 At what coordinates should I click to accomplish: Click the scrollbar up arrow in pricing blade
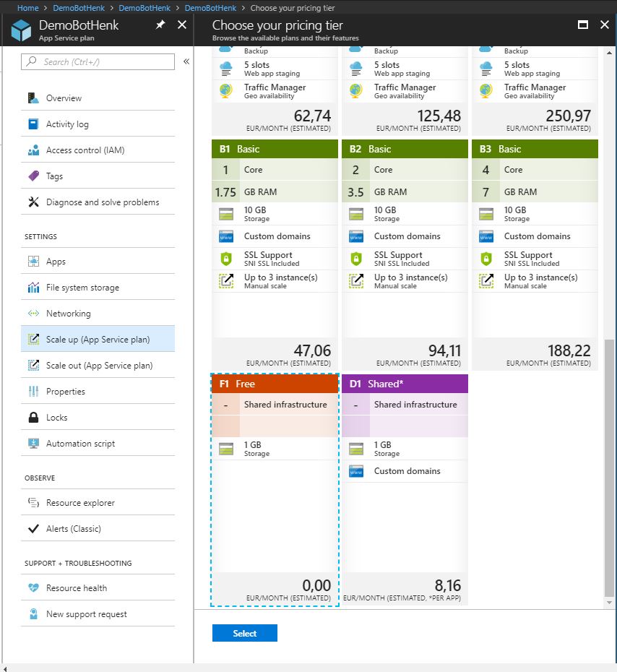coord(609,53)
